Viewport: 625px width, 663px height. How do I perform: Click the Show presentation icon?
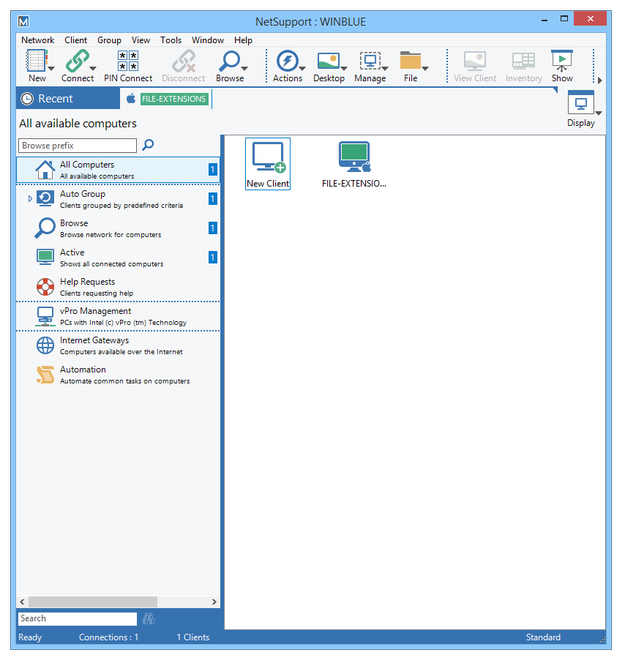[x=562, y=60]
